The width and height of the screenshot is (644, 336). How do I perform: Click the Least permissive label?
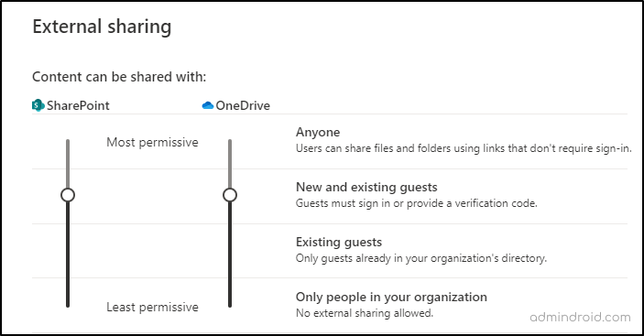[152, 307]
